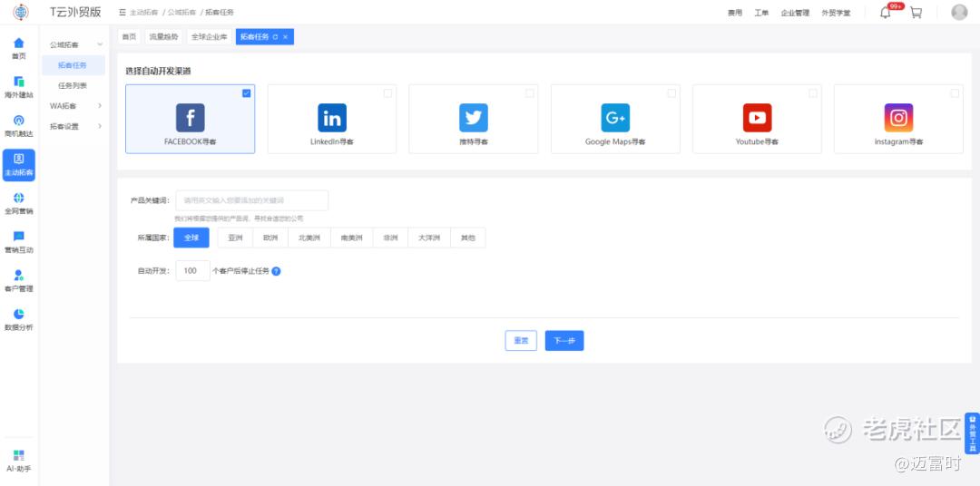Focus the 自动开发 customer count field
Image resolution: width=980 pixels, height=486 pixels.
tap(192, 270)
